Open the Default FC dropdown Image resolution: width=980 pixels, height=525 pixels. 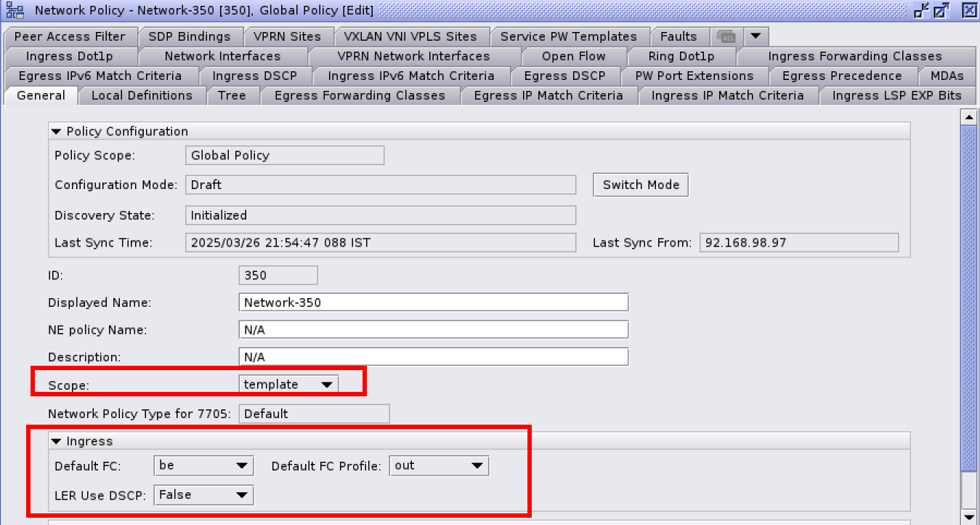pyautogui.click(x=241, y=466)
